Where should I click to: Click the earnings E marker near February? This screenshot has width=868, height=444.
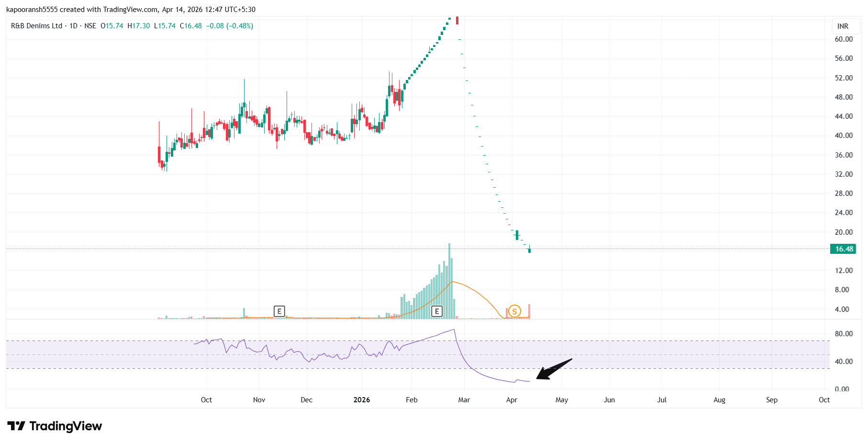tap(436, 311)
